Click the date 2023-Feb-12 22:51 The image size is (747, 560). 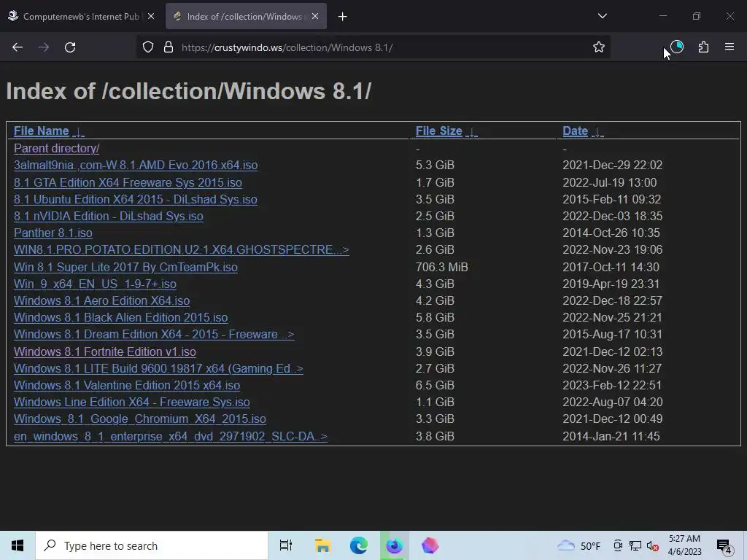612,385
